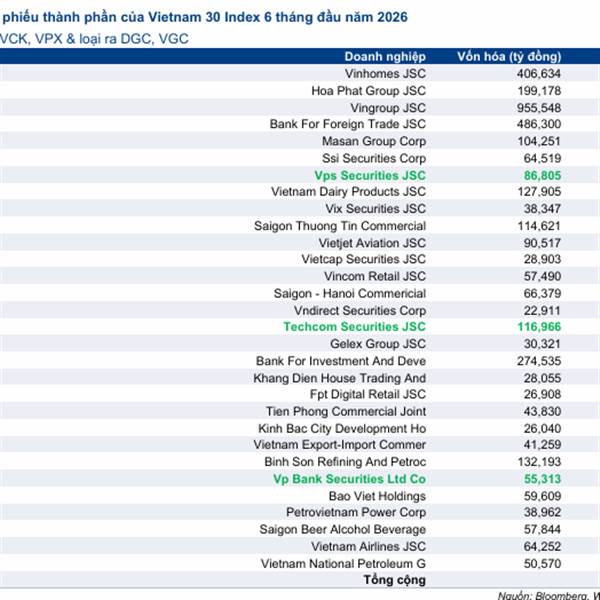Select the green value 86,805
The height and width of the screenshot is (600, 600).
(542, 176)
